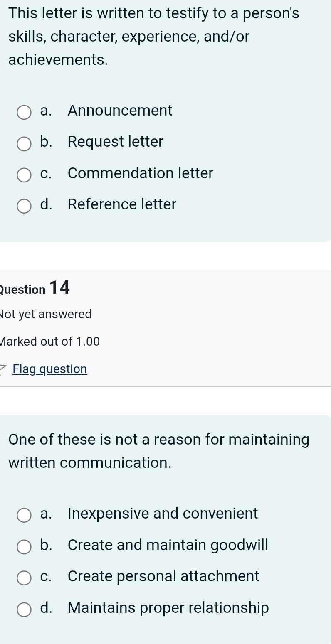The width and height of the screenshot is (331, 644).
Task: Click the Inexpensive and convenient answer text
Action: pos(163,514)
